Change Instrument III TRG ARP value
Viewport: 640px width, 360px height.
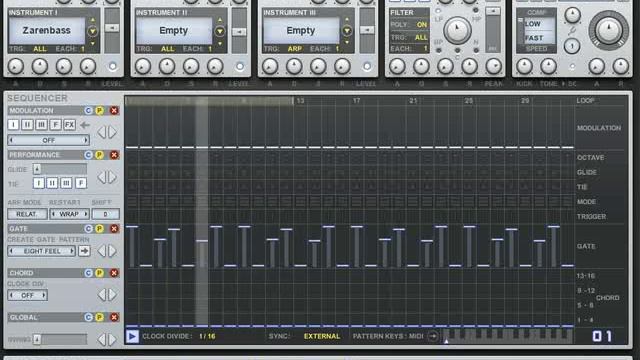(295, 49)
